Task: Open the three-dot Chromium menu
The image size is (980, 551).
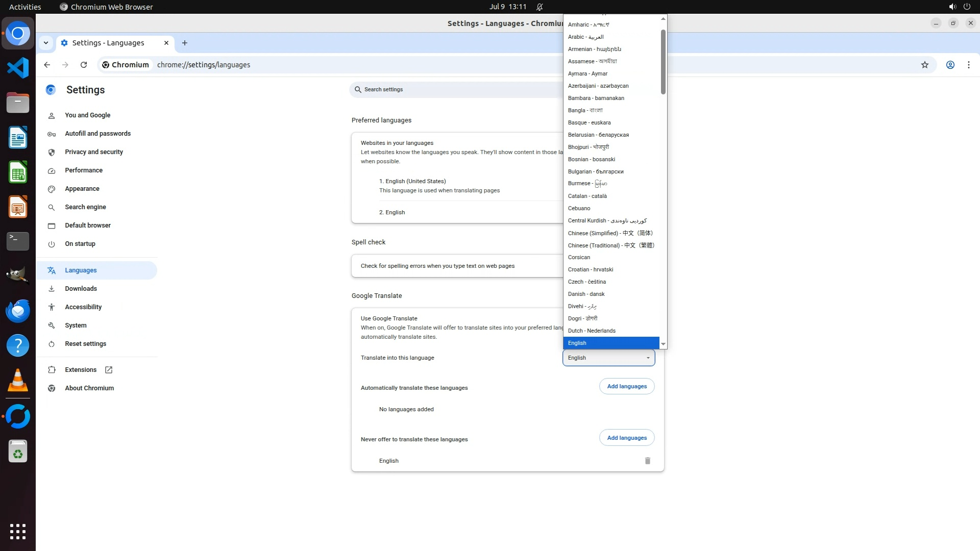Action: [x=968, y=65]
